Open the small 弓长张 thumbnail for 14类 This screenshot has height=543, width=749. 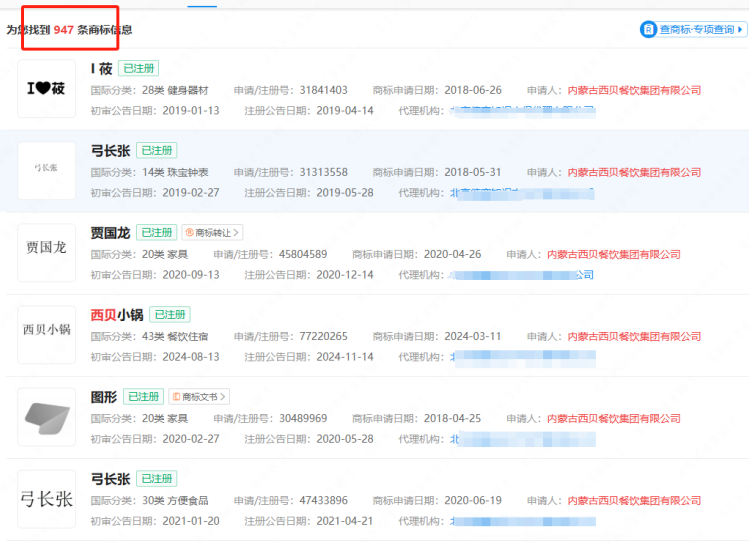click(46, 170)
